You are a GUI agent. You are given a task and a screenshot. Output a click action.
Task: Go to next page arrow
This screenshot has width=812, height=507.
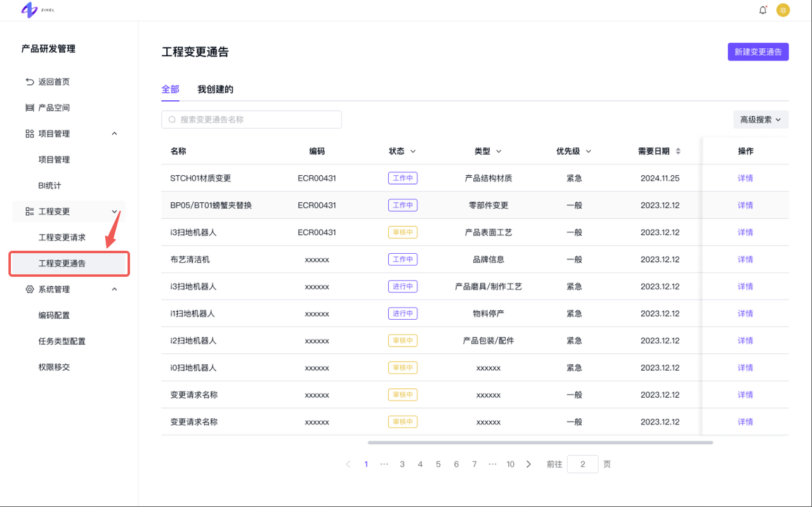[x=528, y=464]
